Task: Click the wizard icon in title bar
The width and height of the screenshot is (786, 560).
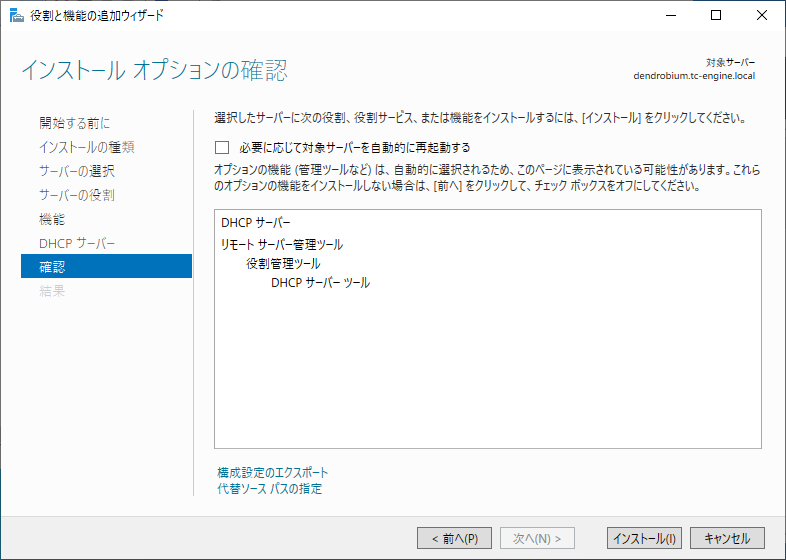Action: (17, 16)
